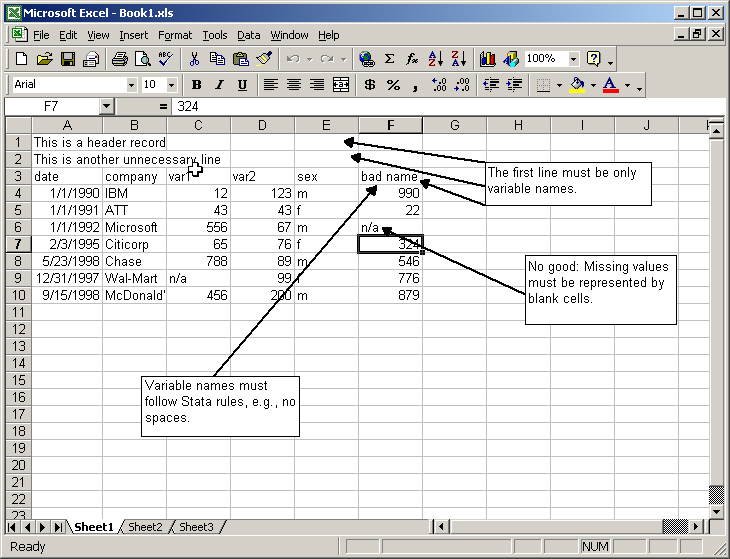Switch to the Sheet2 tab

(x=145, y=527)
